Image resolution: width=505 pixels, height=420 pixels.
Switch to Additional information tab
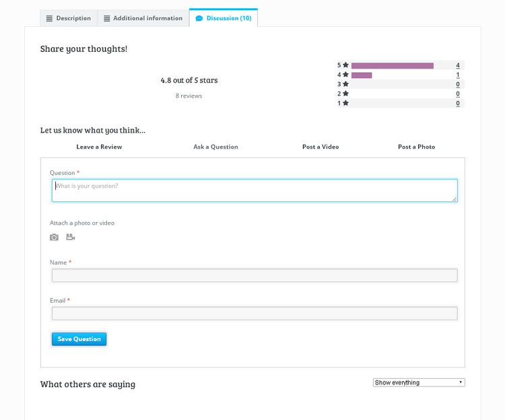point(143,18)
